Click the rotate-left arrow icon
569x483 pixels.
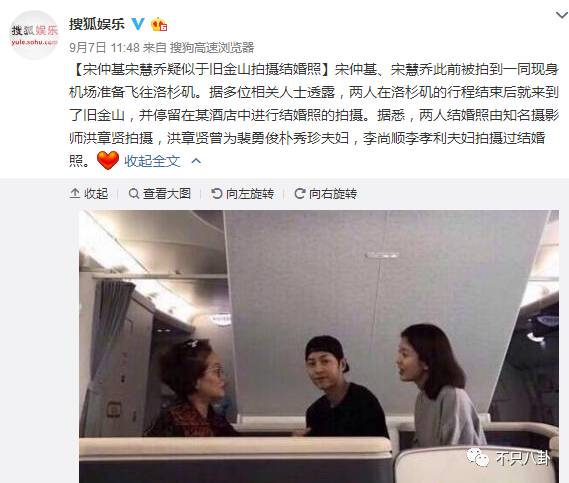217,193
